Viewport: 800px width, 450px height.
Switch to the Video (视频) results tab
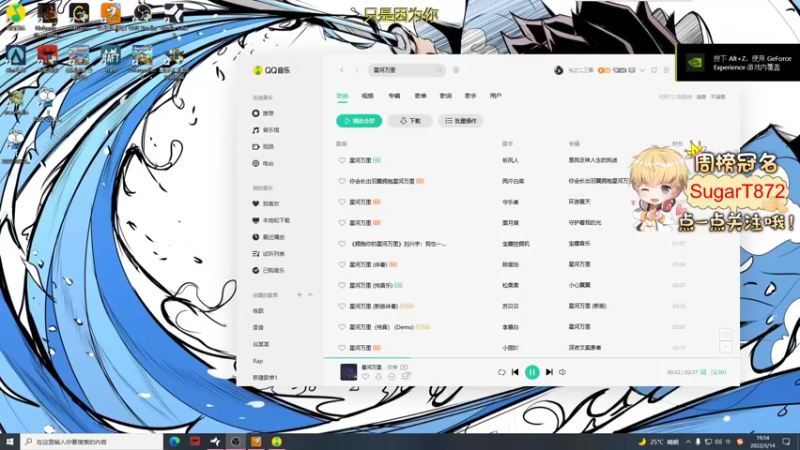click(x=367, y=96)
